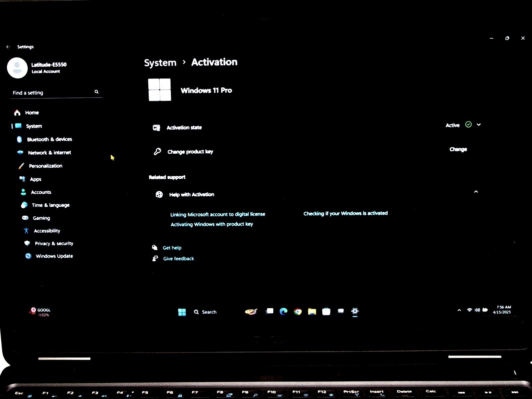Click the Privacy & security shield icon
532x399 pixels.
tap(27, 243)
